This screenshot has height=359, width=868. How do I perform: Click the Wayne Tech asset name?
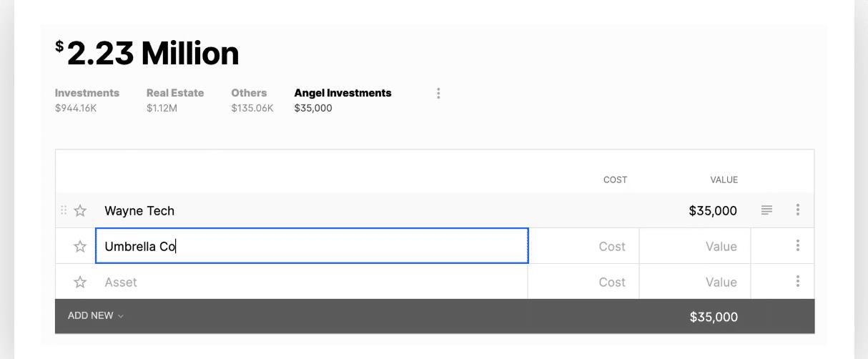pyautogui.click(x=139, y=211)
